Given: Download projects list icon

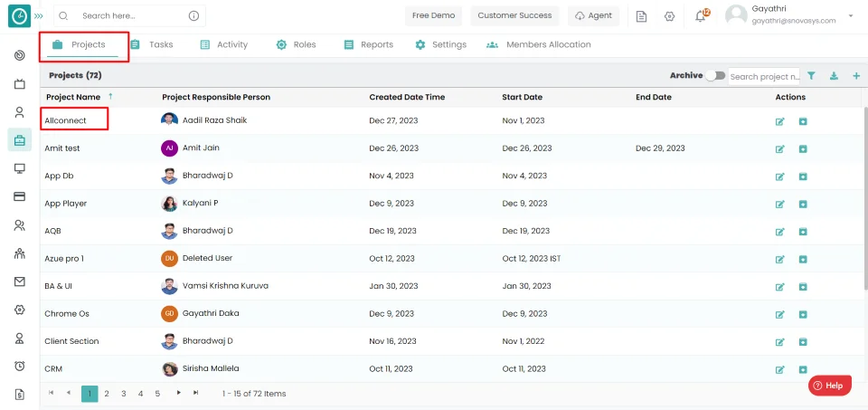Looking at the screenshot, I should pyautogui.click(x=834, y=76).
